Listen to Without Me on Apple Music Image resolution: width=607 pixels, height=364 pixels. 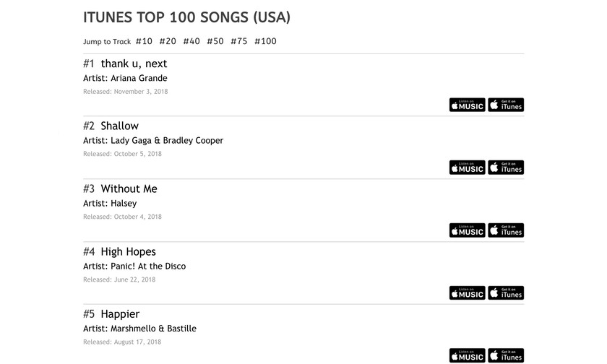(467, 230)
